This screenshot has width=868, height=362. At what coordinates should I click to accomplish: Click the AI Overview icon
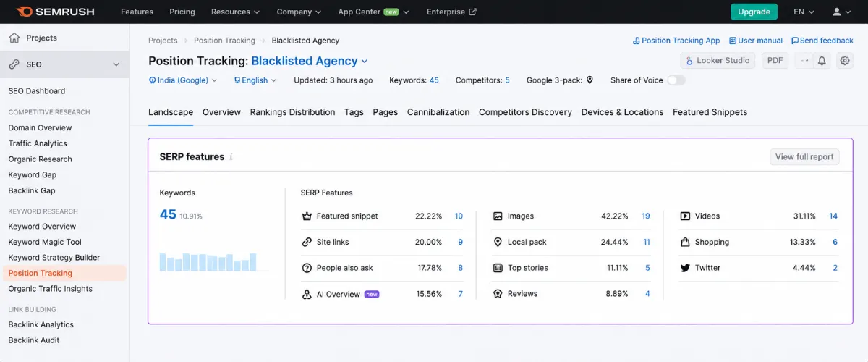[307, 294]
